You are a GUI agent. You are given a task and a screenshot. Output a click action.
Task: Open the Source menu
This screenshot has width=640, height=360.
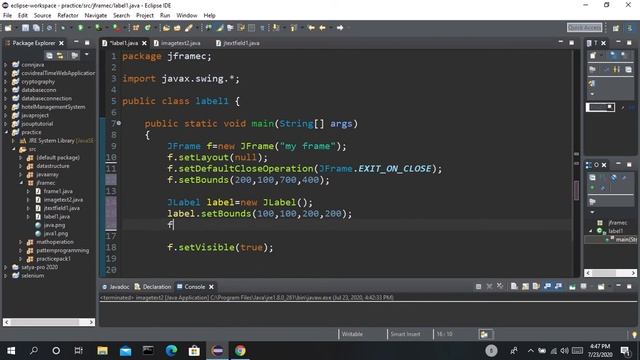(42, 16)
